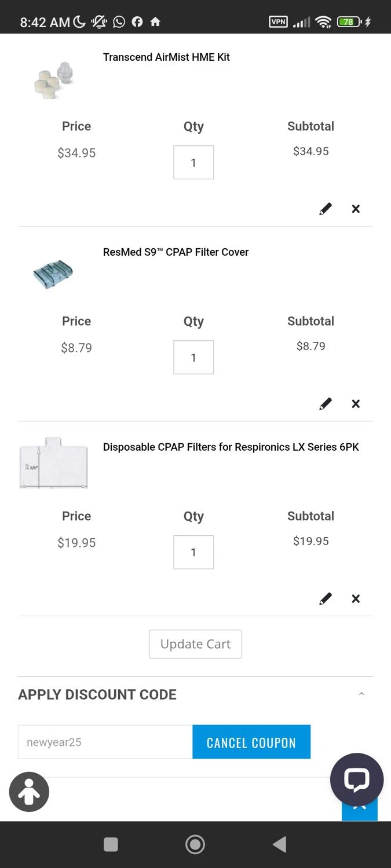Open the live chat bubble
Image resolution: width=391 pixels, height=868 pixels.
356,779
